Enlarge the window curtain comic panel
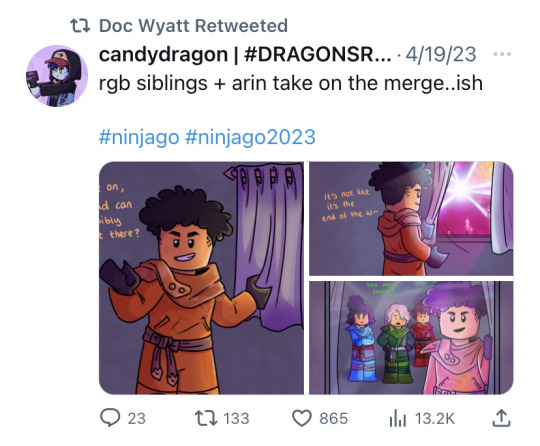The width and height of the screenshot is (540, 446). [411, 218]
